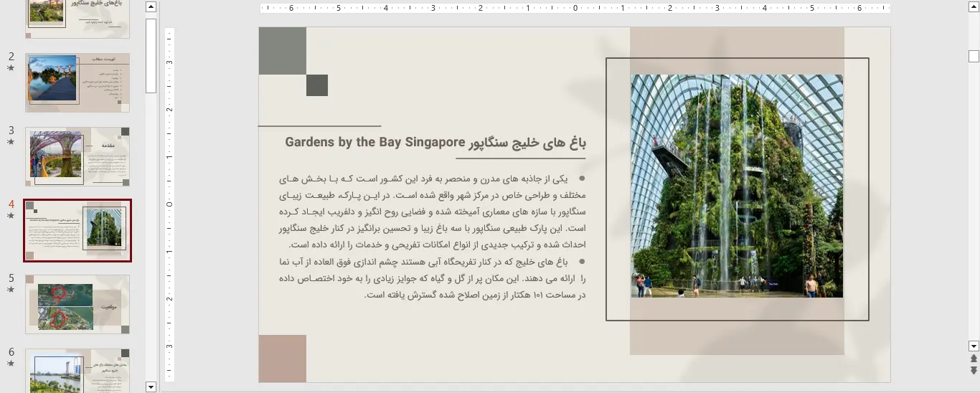
Task: Click the vertical ruler left of the slide
Action: click(170, 204)
